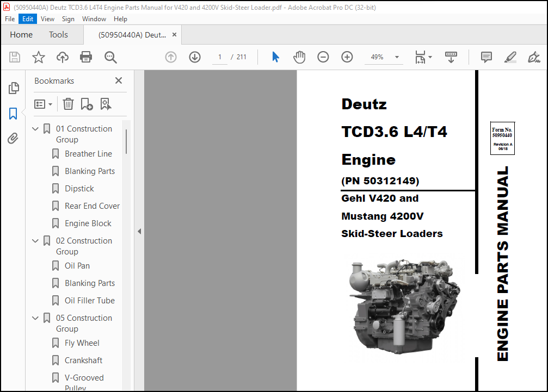The image size is (548, 392).
Task: Add a comment sticky note
Action: coord(486,57)
